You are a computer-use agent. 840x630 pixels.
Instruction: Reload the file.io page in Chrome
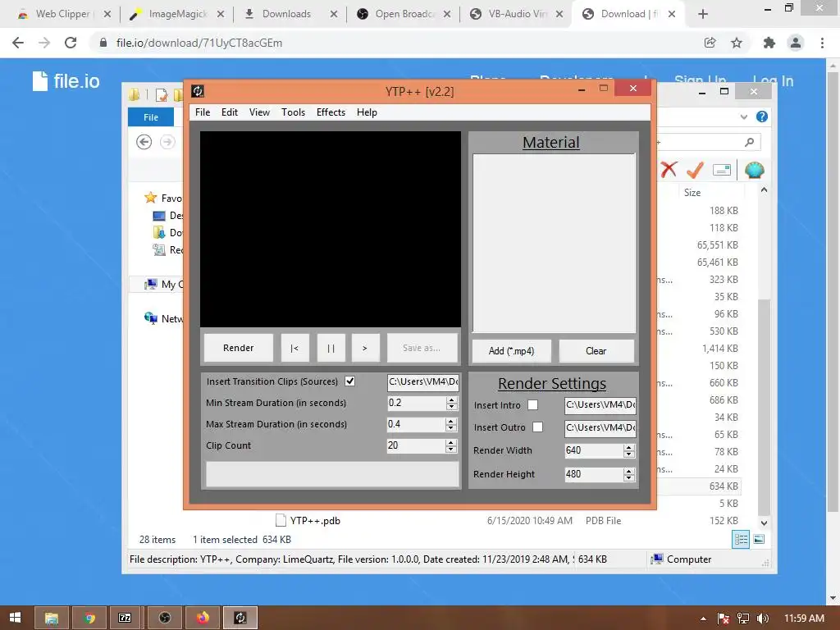click(71, 43)
